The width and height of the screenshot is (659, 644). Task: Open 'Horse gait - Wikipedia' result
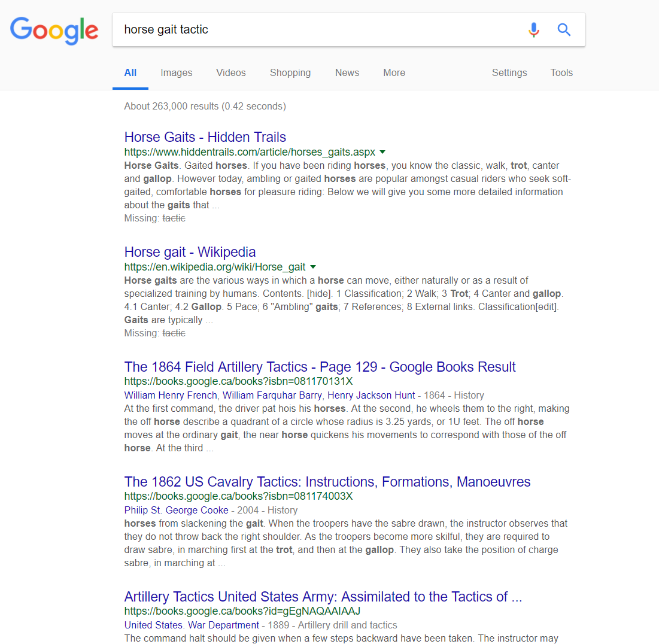point(190,252)
